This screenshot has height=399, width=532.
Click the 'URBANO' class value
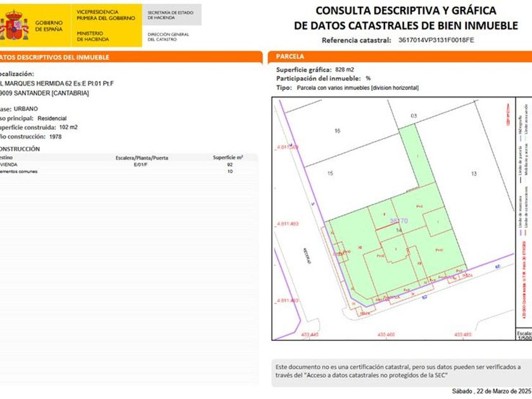pyautogui.click(x=26, y=109)
